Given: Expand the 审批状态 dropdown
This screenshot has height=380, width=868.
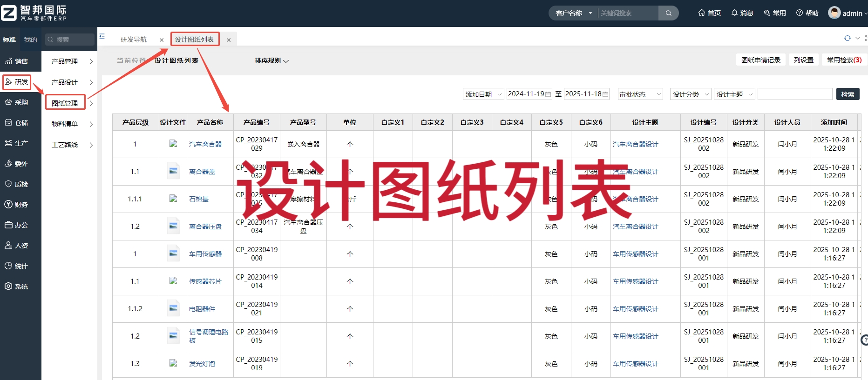Looking at the screenshot, I should [640, 94].
